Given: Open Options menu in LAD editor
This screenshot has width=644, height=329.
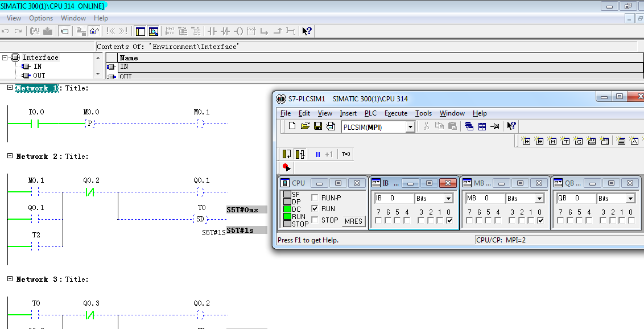Looking at the screenshot, I should pyautogui.click(x=41, y=18).
